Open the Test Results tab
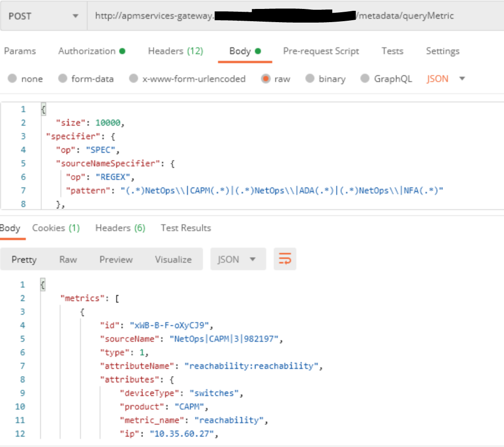 [x=186, y=228]
